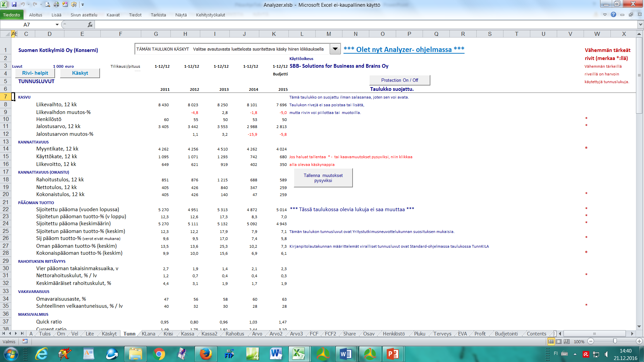Click the Omavaraisuusaste, % row label
The width and height of the screenshot is (644, 362).
pyautogui.click(x=61, y=299)
